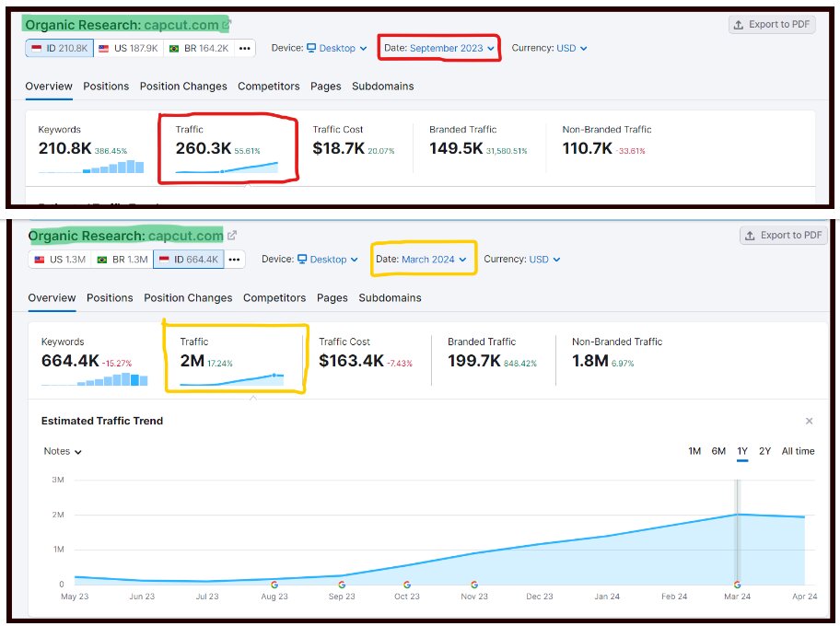Export March 2024 report to PDF
840x626 pixels.
pyautogui.click(x=784, y=236)
